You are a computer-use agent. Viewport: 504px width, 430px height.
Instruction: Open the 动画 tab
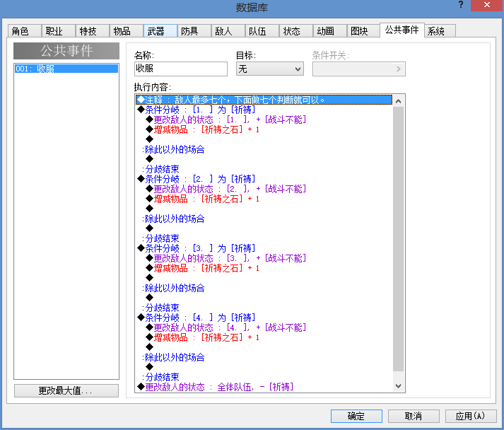tap(330, 31)
